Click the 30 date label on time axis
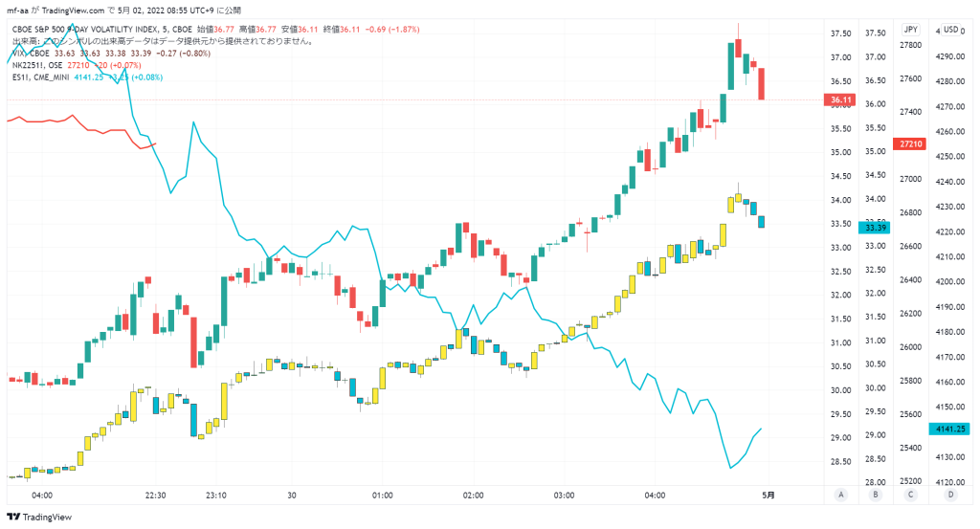The image size is (980, 529). (292, 496)
